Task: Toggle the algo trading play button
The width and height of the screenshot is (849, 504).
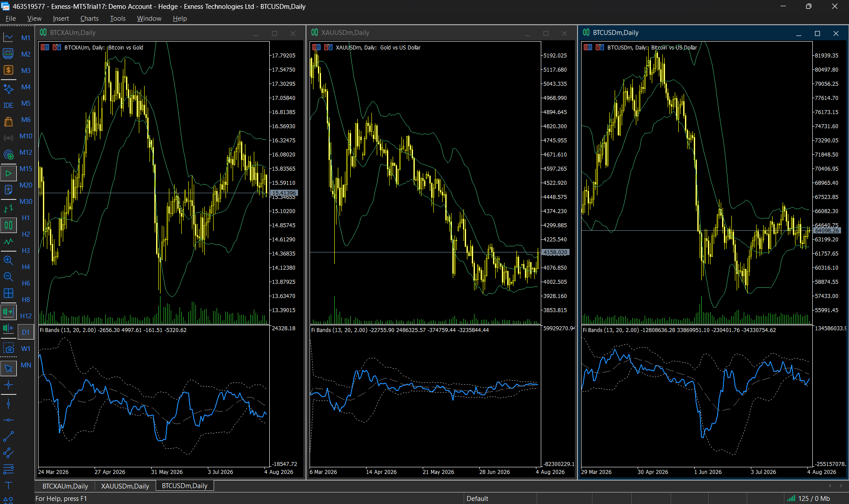Action: pos(8,173)
